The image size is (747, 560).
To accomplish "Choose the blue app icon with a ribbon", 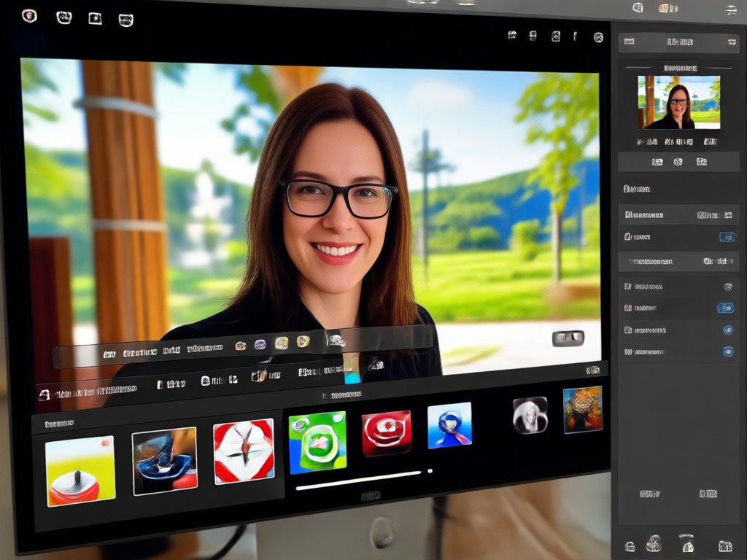I will point(449,426).
